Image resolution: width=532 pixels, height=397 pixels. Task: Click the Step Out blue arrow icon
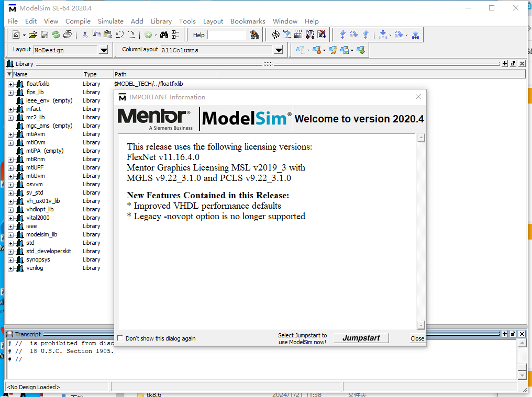pos(365,35)
